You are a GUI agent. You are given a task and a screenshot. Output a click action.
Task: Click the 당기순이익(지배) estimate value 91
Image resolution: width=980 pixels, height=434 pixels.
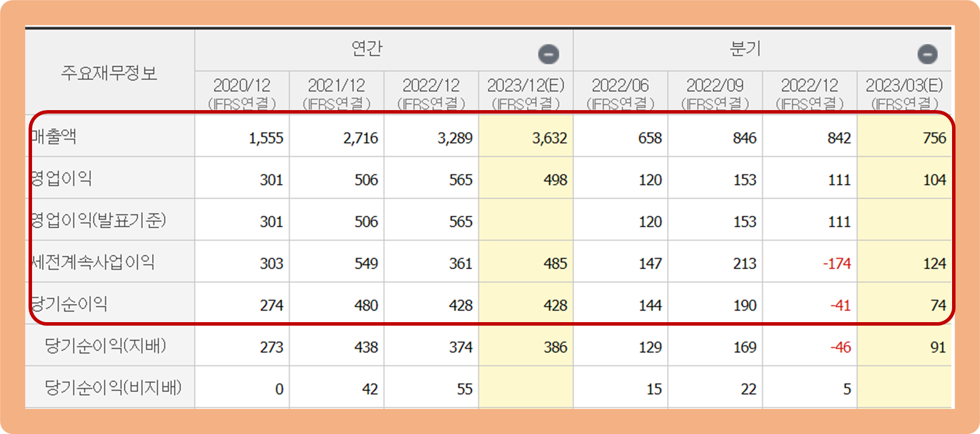(938, 348)
